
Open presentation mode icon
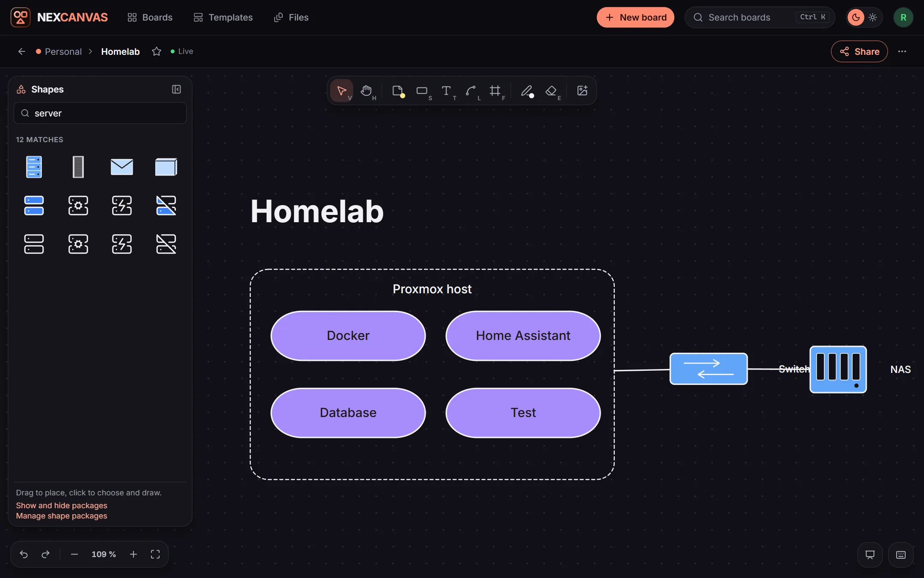tap(870, 555)
